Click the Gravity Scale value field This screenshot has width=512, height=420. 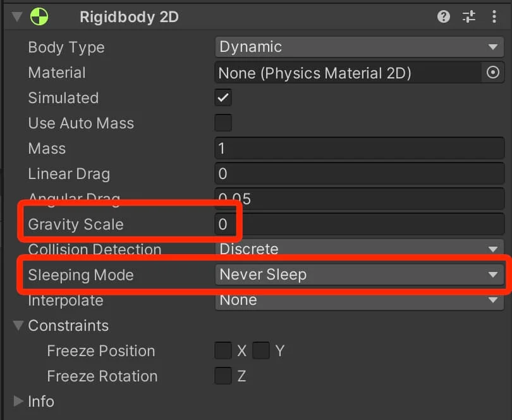(x=359, y=224)
